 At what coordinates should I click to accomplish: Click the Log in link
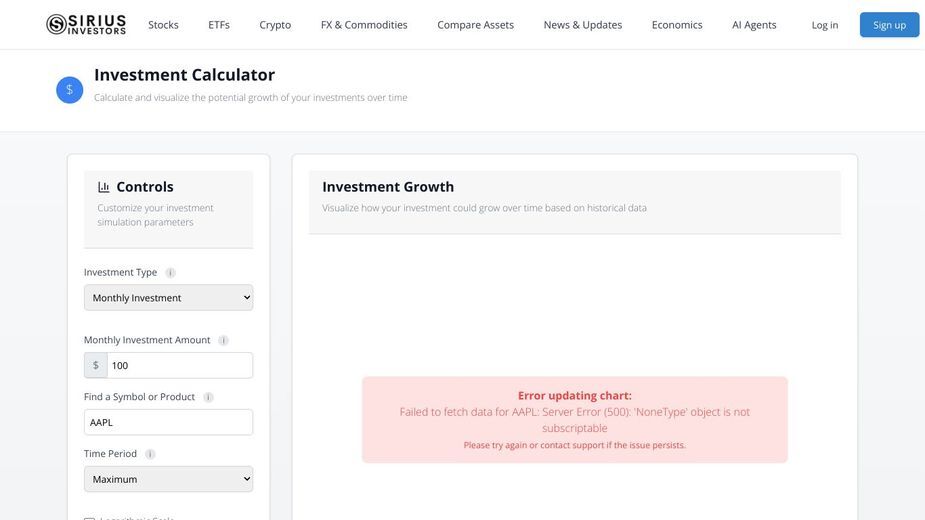(825, 25)
